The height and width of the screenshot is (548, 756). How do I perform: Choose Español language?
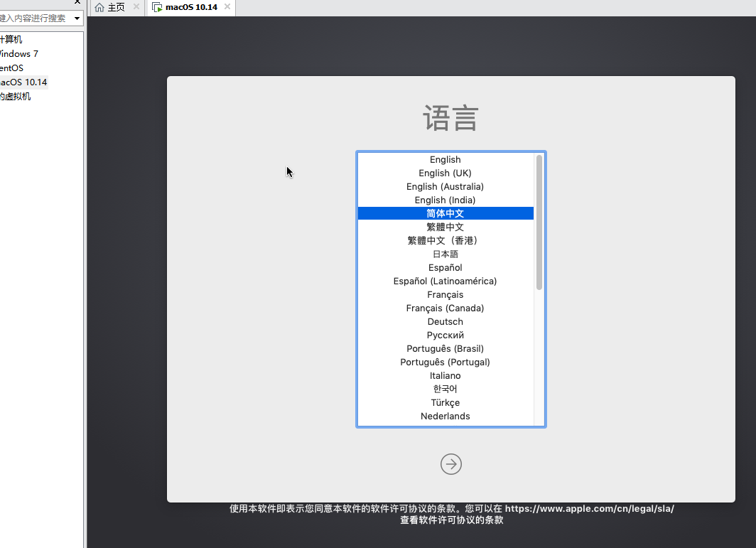pyautogui.click(x=445, y=268)
